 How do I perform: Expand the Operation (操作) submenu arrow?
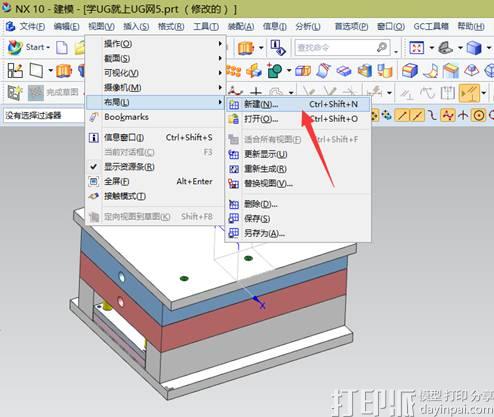(x=220, y=44)
